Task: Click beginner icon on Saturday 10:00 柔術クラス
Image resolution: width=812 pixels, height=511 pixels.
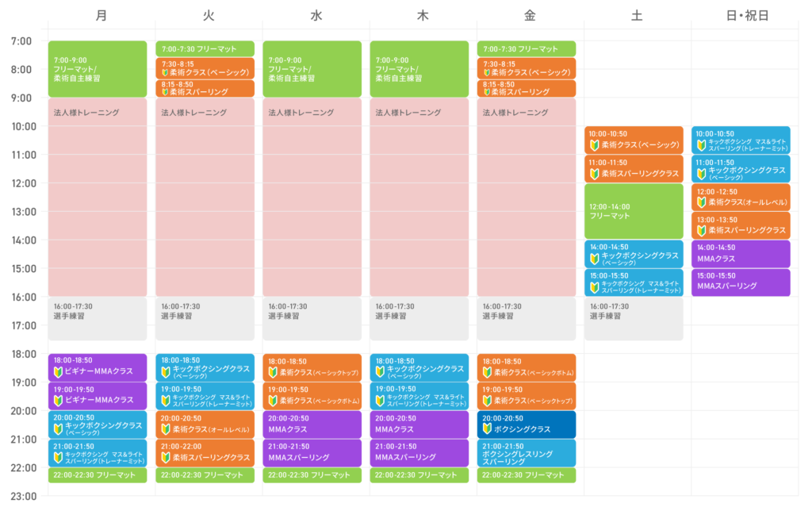Action: click(x=594, y=144)
